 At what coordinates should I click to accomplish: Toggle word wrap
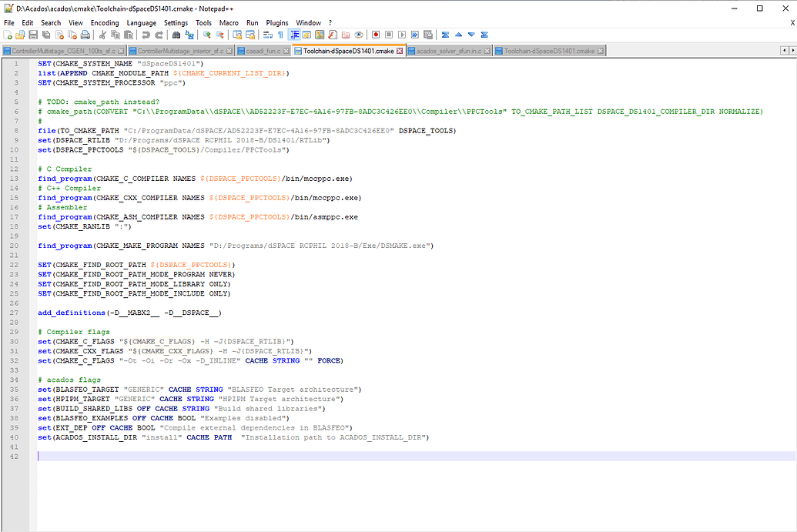coord(269,35)
